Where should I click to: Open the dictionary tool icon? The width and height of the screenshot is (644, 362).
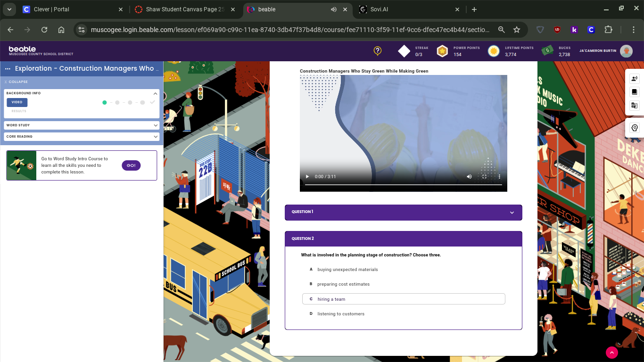[x=634, y=92]
